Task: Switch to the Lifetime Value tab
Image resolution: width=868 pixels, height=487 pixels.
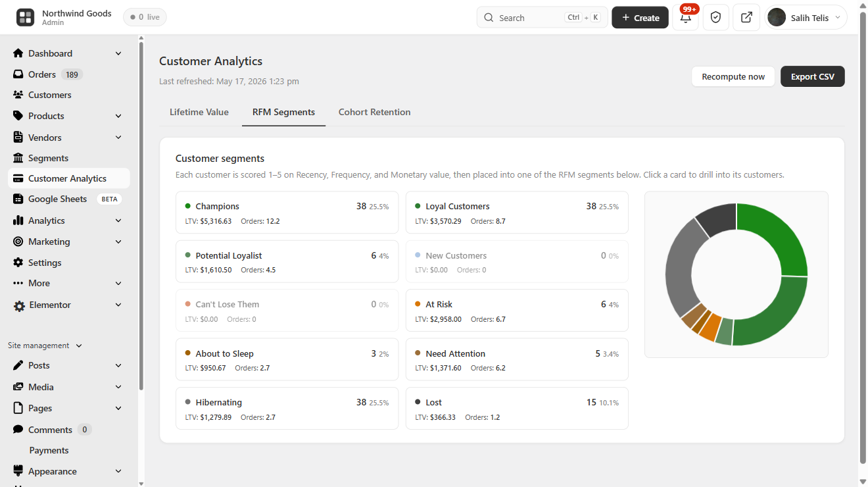Action: (x=199, y=112)
